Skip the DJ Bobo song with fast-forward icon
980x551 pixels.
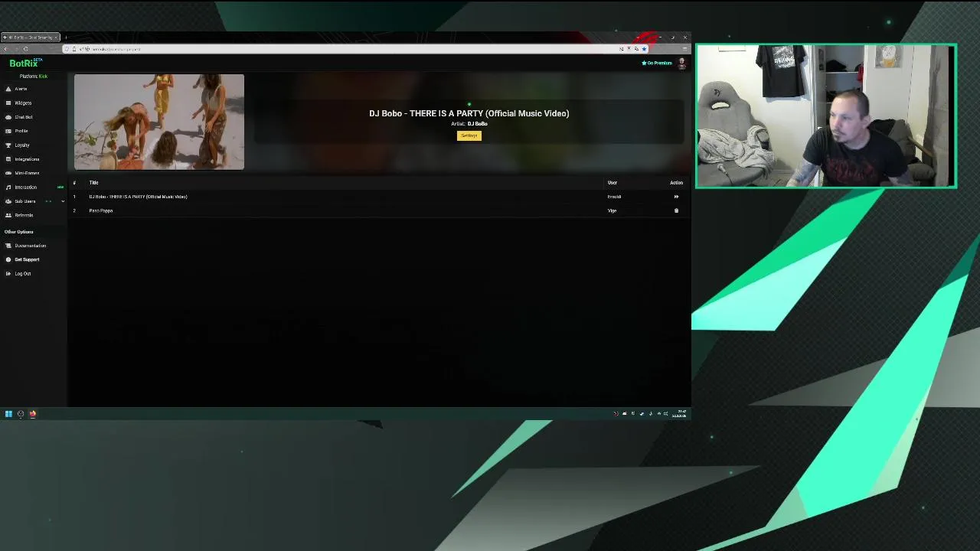tap(676, 197)
